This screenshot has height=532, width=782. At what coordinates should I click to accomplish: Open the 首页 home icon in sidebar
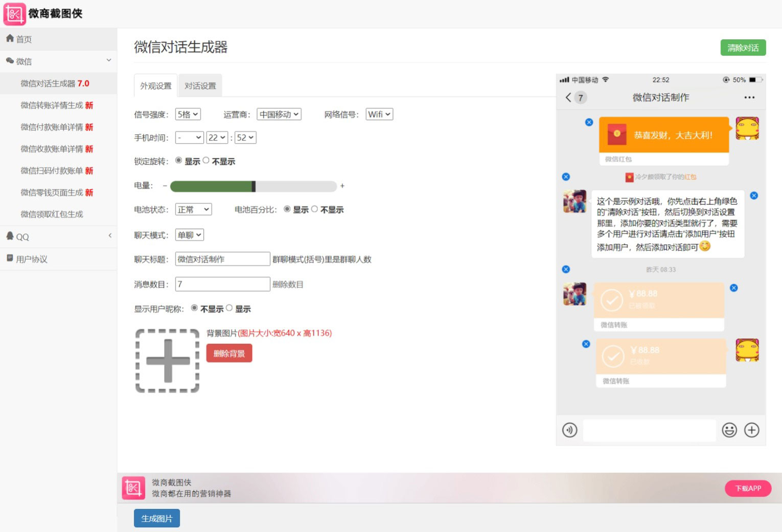click(x=10, y=38)
